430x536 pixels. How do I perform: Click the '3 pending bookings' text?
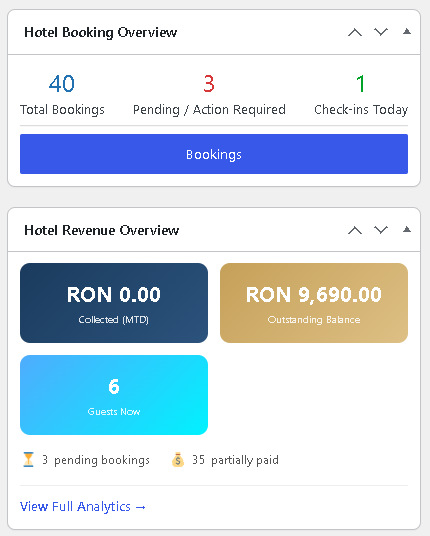tap(96, 460)
